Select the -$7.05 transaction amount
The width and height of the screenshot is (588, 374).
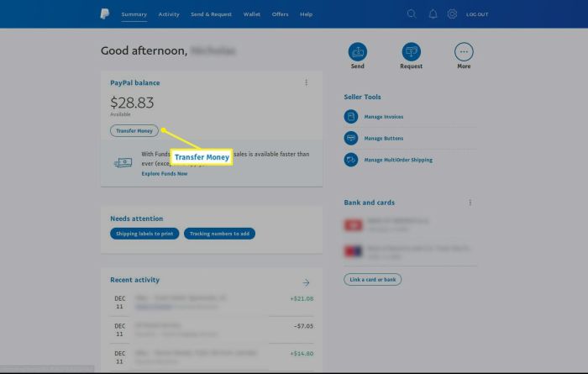tap(304, 326)
